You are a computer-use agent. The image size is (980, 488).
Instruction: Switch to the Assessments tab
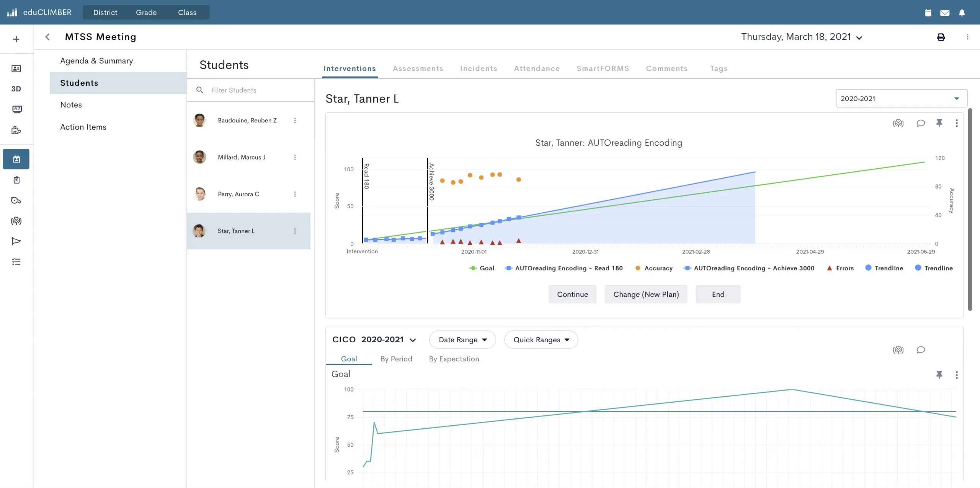[x=418, y=68]
